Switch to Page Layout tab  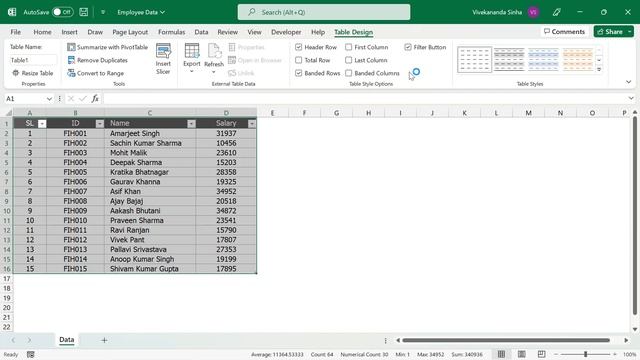[x=130, y=32]
